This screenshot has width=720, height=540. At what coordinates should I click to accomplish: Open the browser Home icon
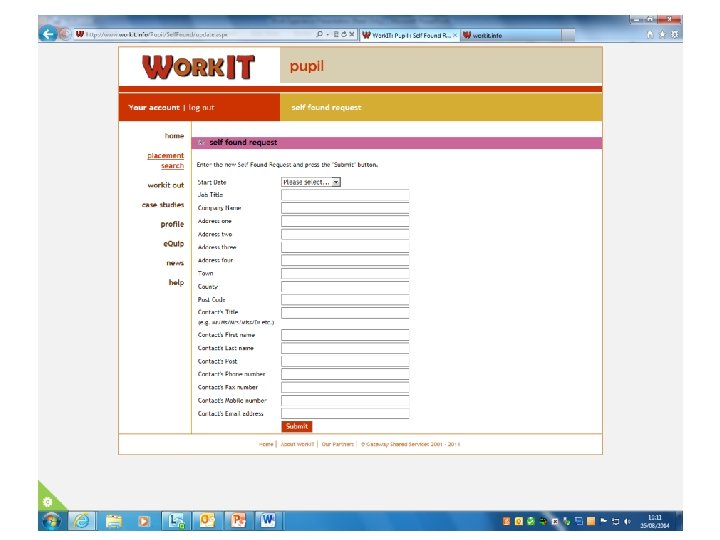pos(649,34)
